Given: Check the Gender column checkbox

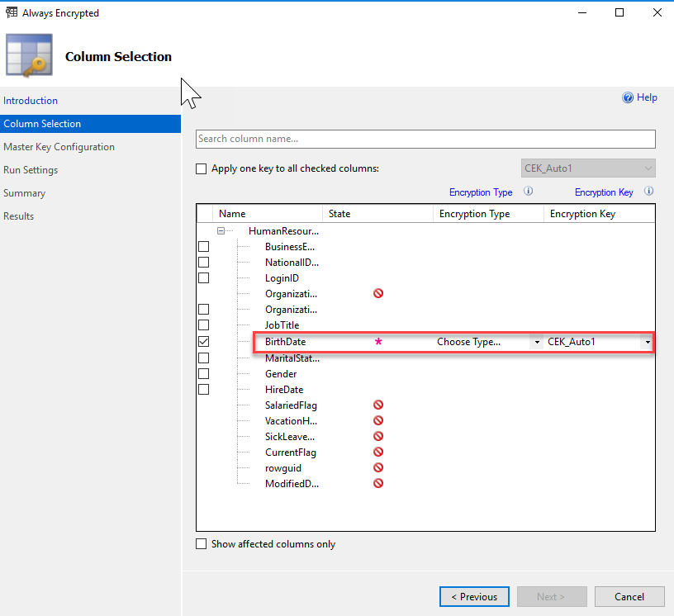Looking at the screenshot, I should click(x=204, y=373).
